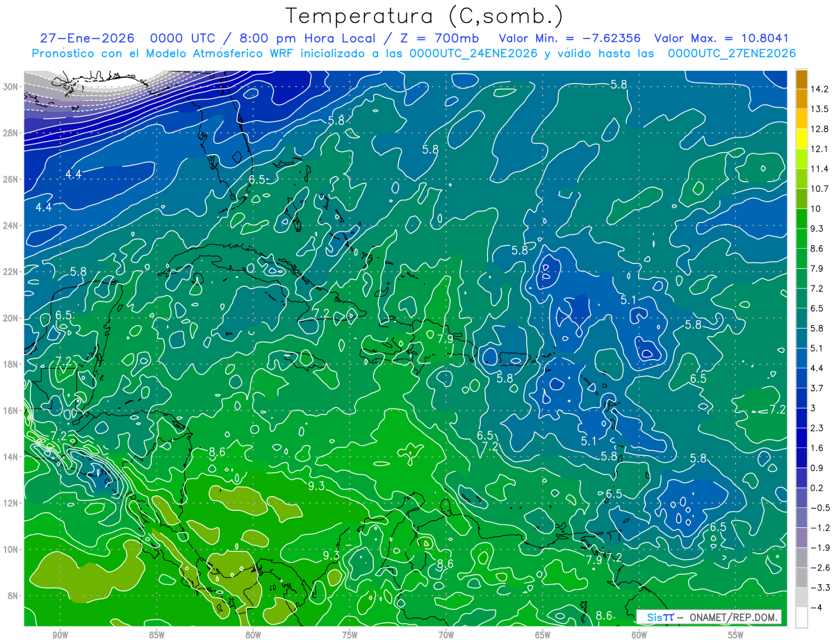Click the legend value 10.7
The width and height of the screenshot is (834, 644).
[819, 188]
